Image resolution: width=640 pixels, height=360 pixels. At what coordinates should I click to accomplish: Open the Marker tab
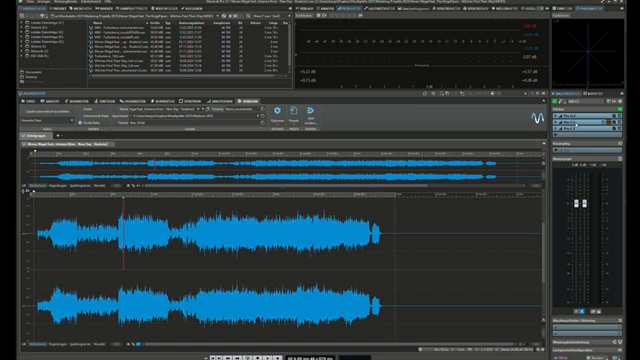click(104, 8)
